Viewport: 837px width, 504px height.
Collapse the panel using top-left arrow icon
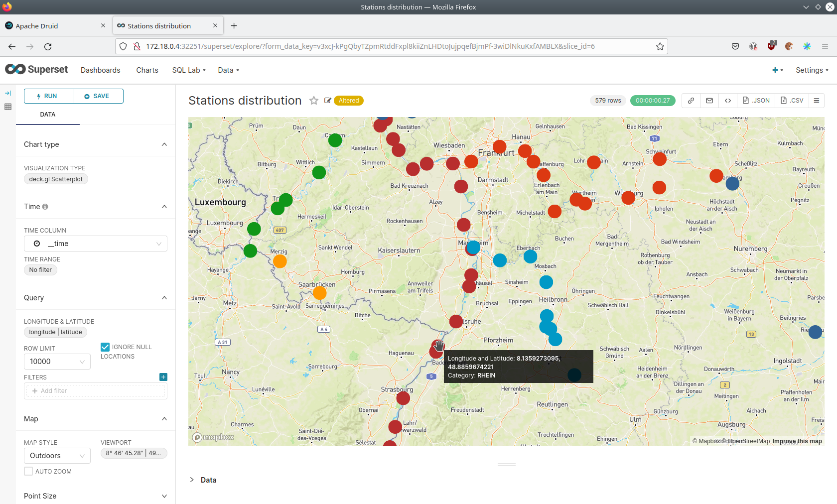coord(8,93)
